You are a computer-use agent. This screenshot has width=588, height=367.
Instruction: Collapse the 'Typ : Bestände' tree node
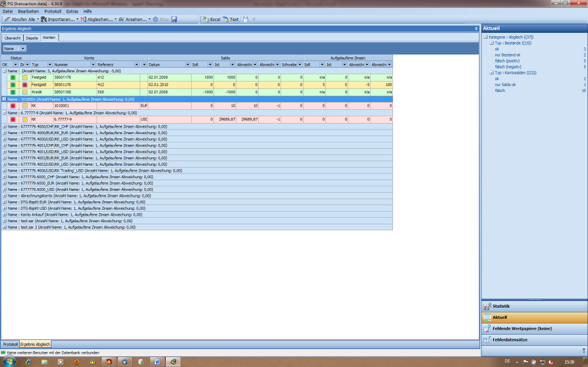tap(491, 43)
